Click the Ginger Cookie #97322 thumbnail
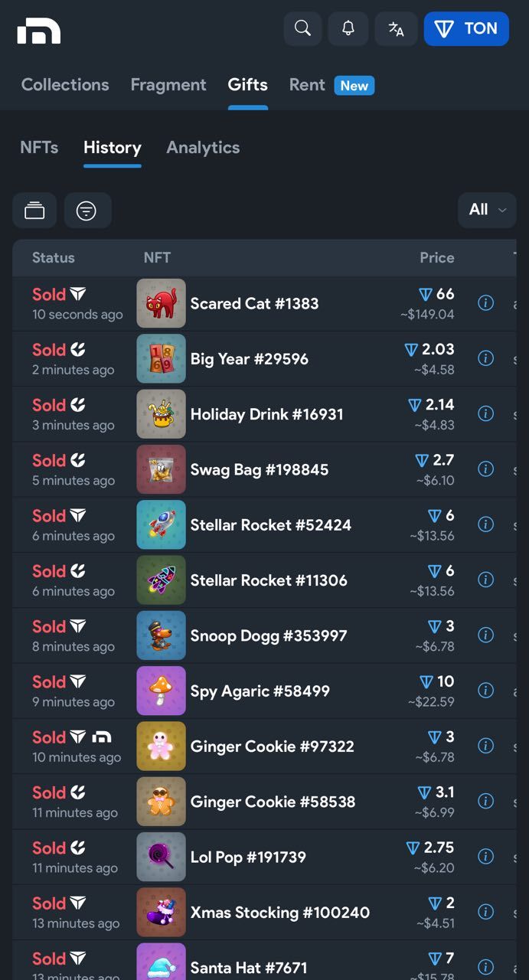 [x=161, y=745]
